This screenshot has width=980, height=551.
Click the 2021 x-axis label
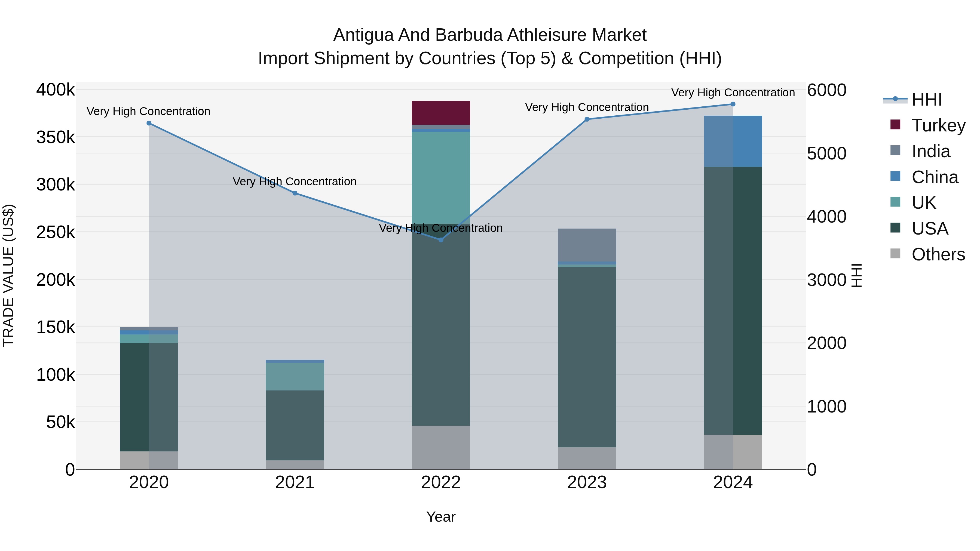click(x=295, y=482)
